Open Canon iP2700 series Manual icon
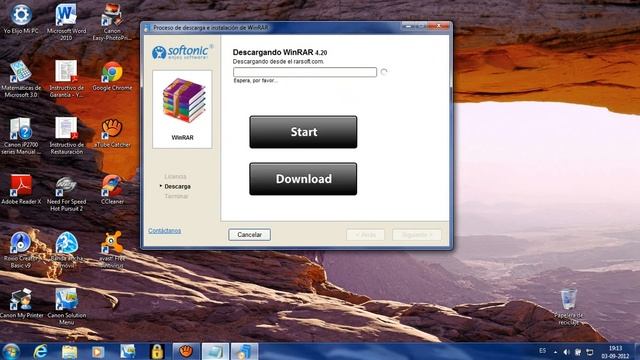This screenshot has height=360, width=640. click(x=21, y=136)
